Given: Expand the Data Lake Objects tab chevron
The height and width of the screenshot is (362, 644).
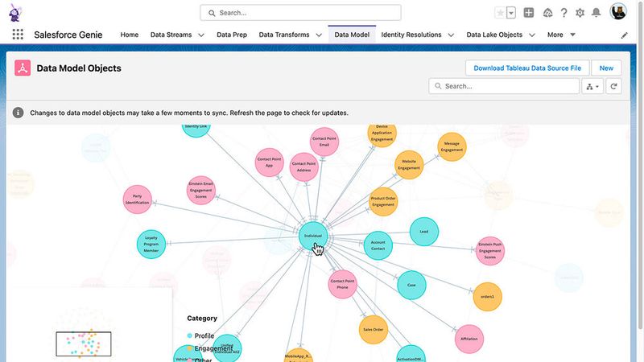Looking at the screenshot, I should [x=532, y=35].
